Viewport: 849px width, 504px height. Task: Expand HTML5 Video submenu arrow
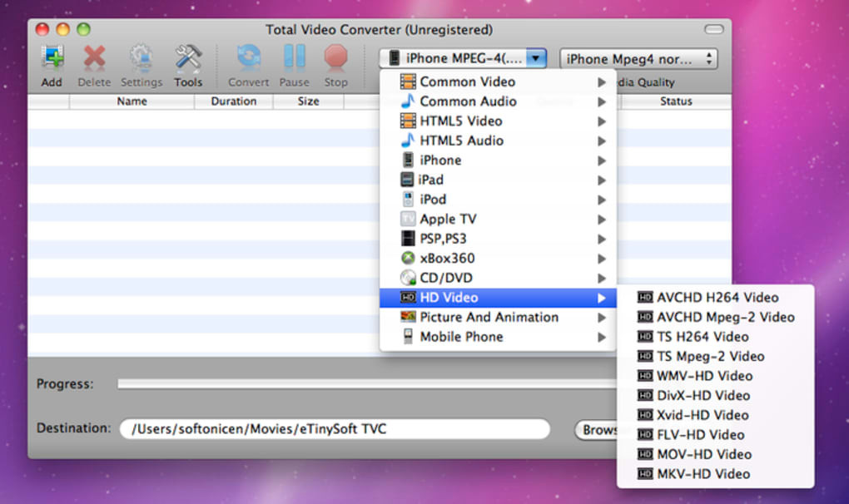(x=602, y=121)
